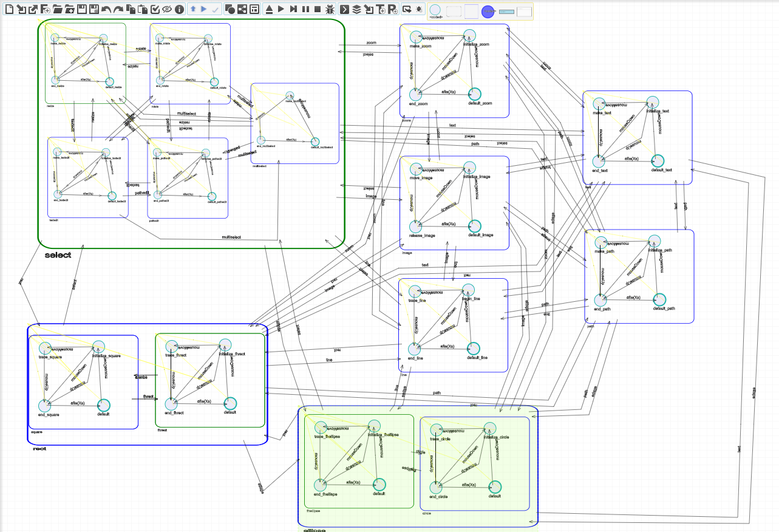
Task: Click the save-as floppy with gear icon
Action: (x=94, y=9)
